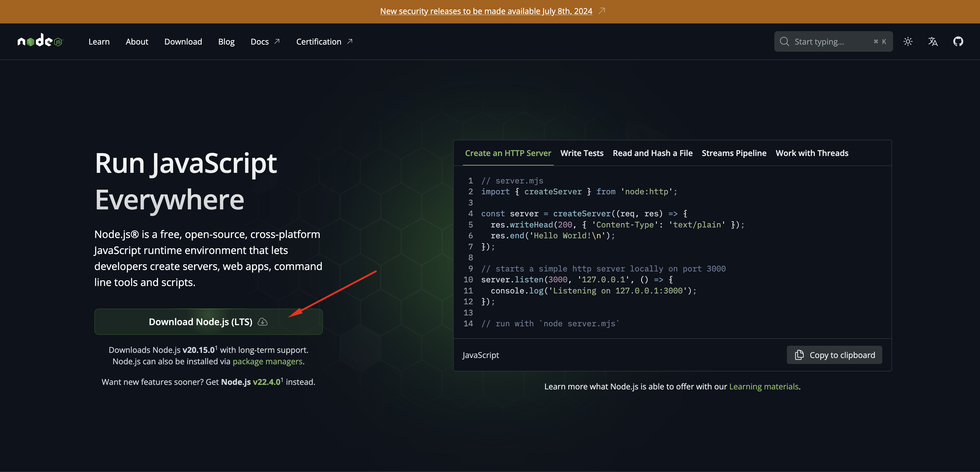Click the cloud download icon

click(263, 322)
